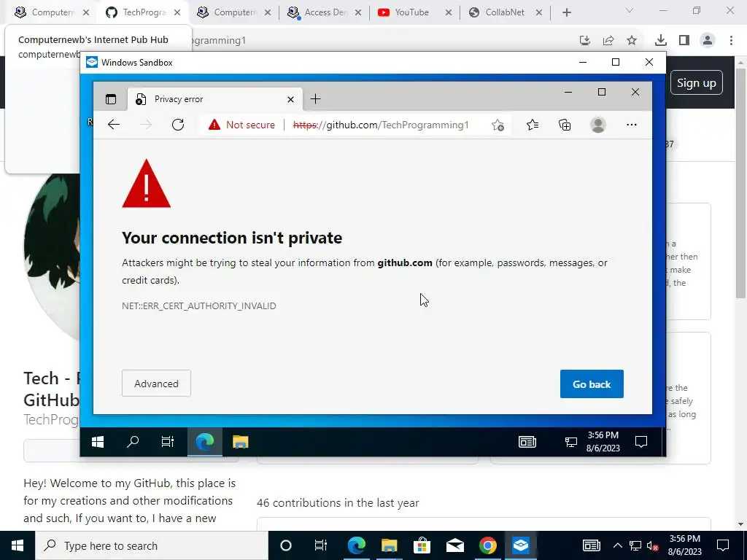Click the Type here to search box
747x560 pixels.
152,545
